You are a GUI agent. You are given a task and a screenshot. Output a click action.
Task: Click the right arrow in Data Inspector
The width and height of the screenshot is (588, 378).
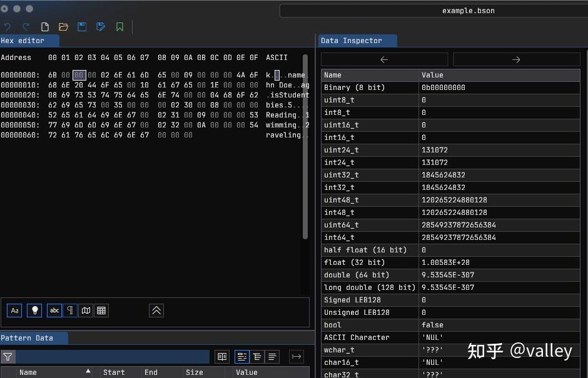coord(515,59)
